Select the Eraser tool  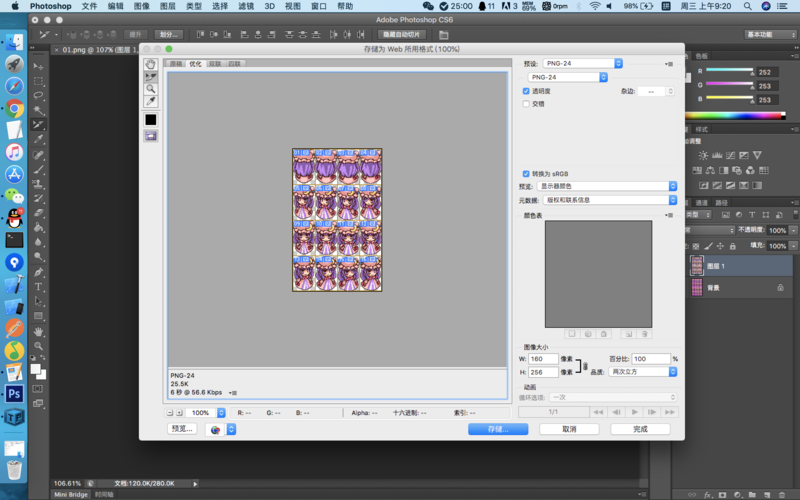click(38, 213)
